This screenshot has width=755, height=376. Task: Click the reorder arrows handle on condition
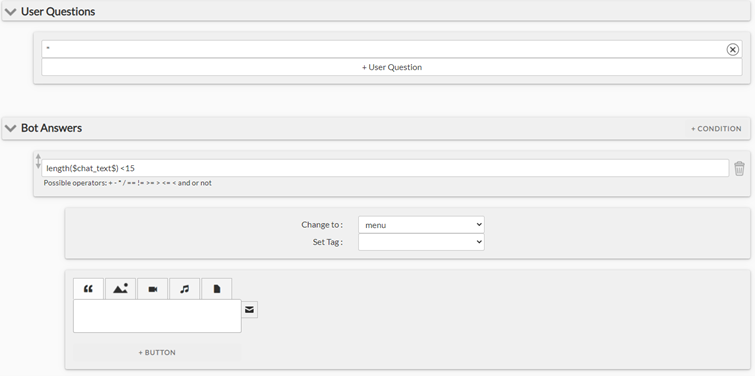tap(38, 161)
